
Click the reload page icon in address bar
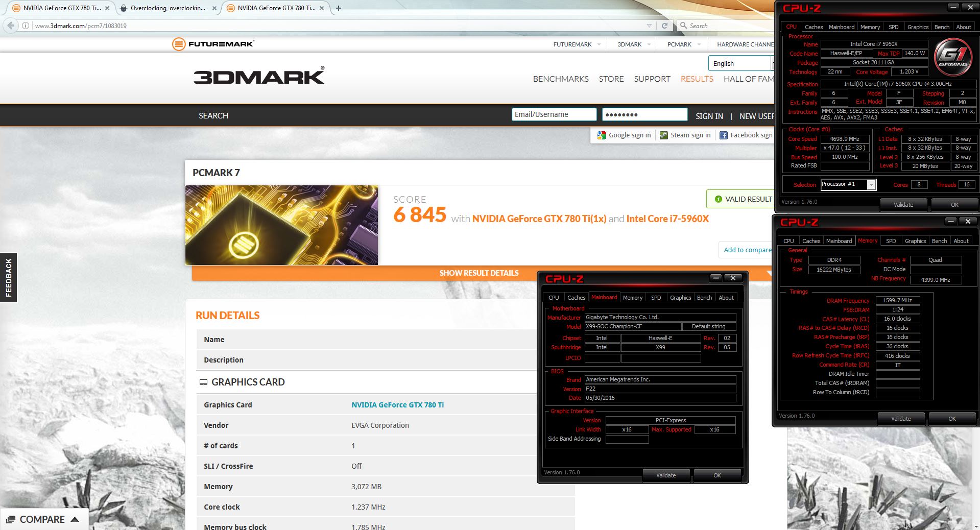coord(664,26)
